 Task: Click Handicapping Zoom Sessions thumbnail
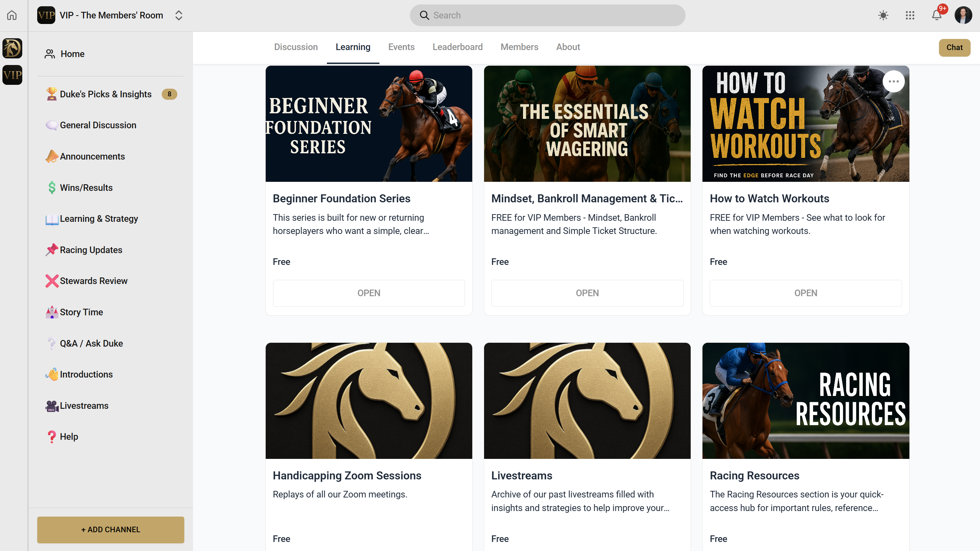click(369, 401)
